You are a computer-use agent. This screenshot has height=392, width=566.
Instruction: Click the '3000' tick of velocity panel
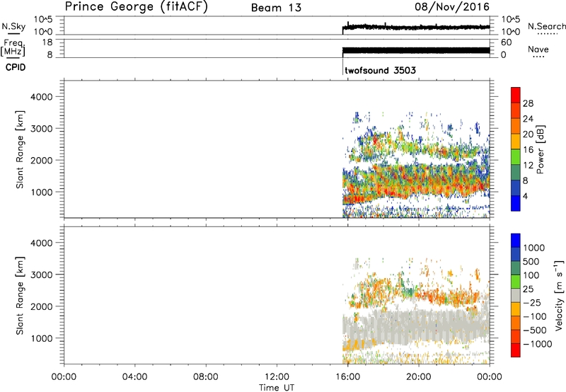pyautogui.click(x=42, y=275)
